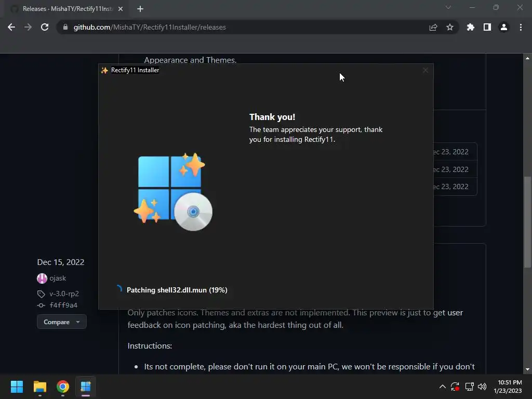
Task: Click ojask's avatar image
Action: [42, 278]
